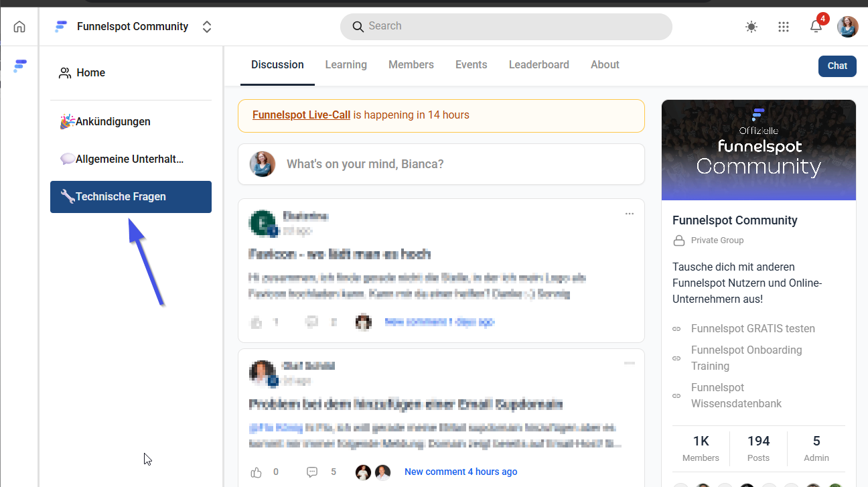
Task: Click the Funnelspot Community banner image
Action: [759, 150]
